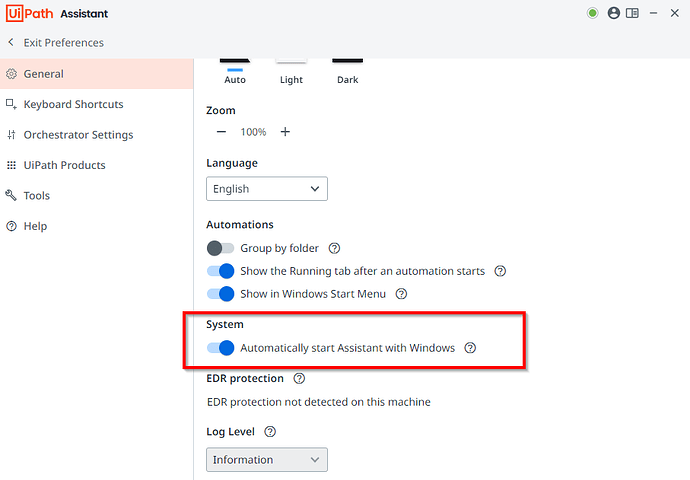Image resolution: width=690 pixels, height=480 pixels.
Task: Increase zoom with the plus button
Action: pos(285,132)
